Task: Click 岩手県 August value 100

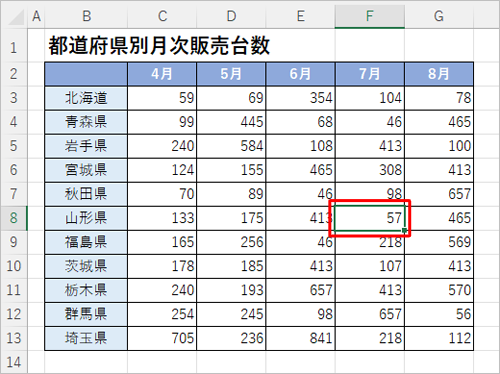Action: (439, 146)
